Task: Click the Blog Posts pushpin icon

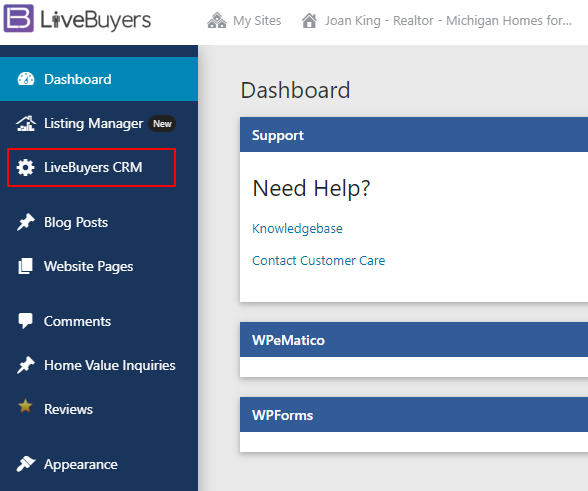Action: click(x=26, y=222)
